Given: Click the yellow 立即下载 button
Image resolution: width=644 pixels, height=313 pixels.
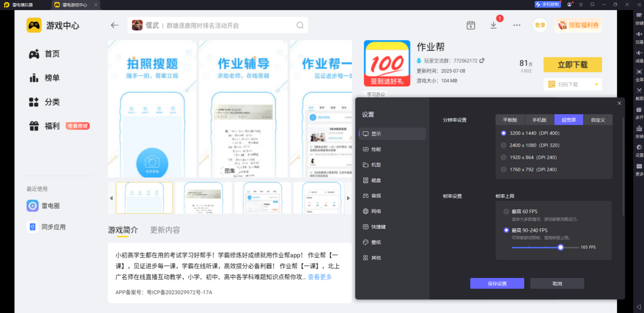Looking at the screenshot, I should tap(572, 64).
